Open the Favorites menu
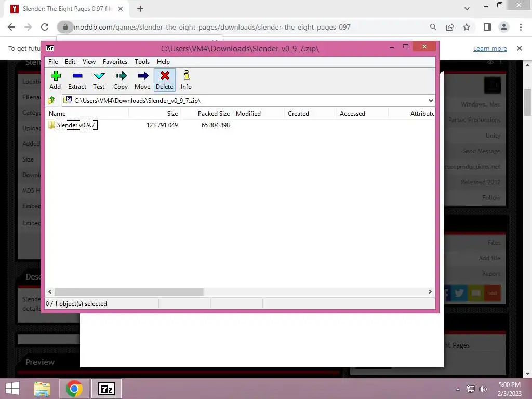Image resolution: width=532 pixels, height=399 pixels. click(x=115, y=62)
